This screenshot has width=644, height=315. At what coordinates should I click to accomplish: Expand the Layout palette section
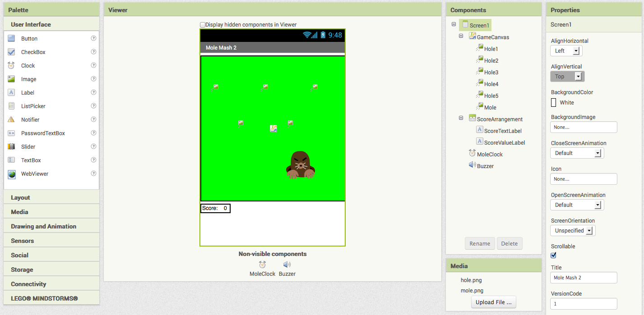click(51, 197)
